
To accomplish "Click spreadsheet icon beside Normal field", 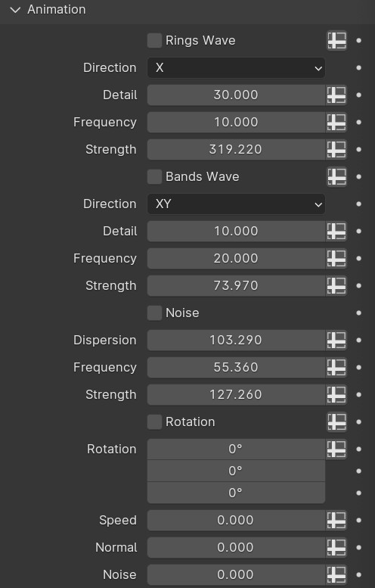I will [x=336, y=547].
